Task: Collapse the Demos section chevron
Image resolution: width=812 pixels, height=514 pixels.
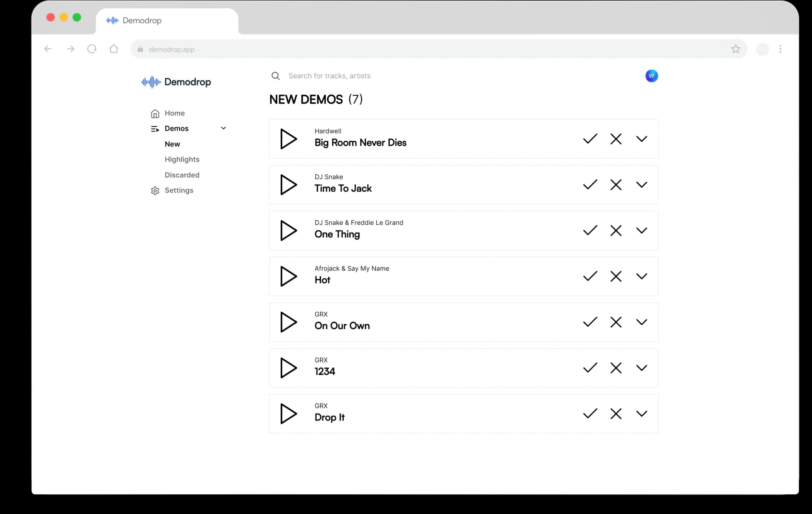Action: point(223,128)
